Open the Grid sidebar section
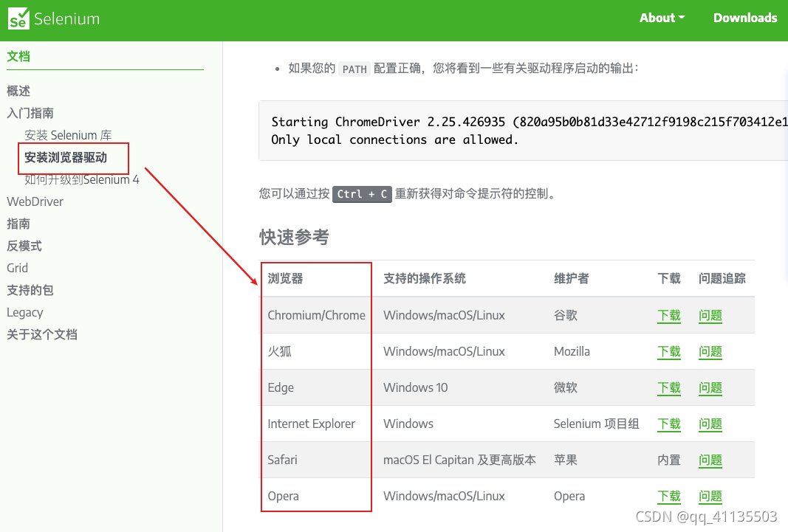 point(17,268)
